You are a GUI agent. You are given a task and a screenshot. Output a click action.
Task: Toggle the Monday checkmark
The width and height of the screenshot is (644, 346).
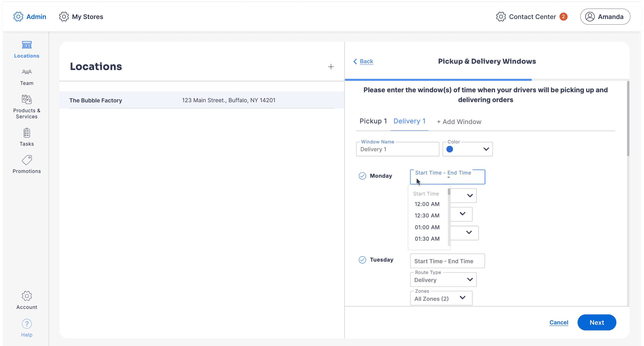(362, 176)
